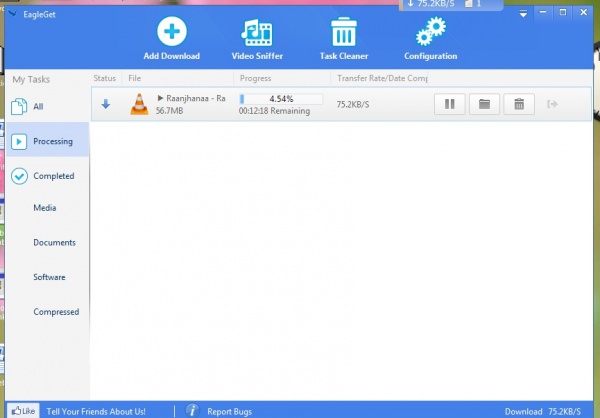
Task: Click the Report Bugs info icon
Action: tap(192, 410)
